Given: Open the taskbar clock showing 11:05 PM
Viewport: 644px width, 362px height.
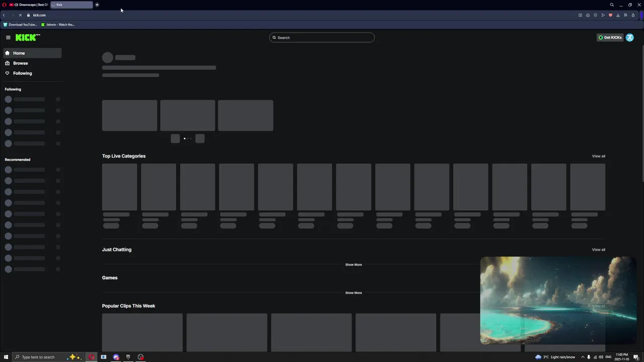Looking at the screenshot, I should 622,357.
